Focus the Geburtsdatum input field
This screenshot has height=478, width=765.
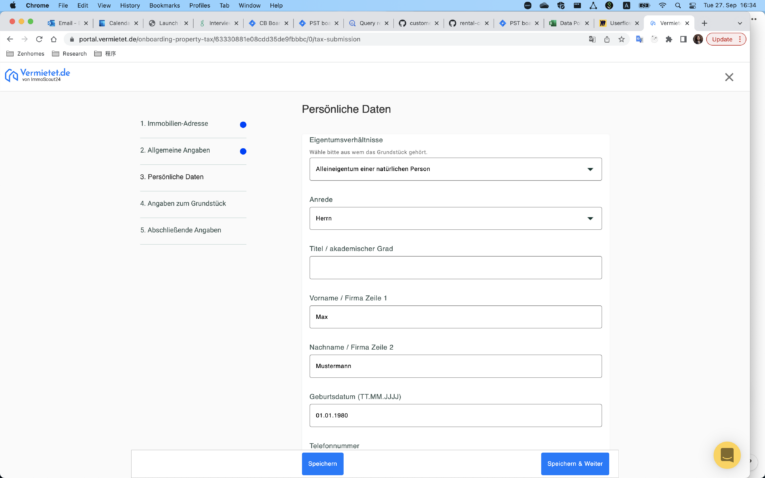pos(455,415)
